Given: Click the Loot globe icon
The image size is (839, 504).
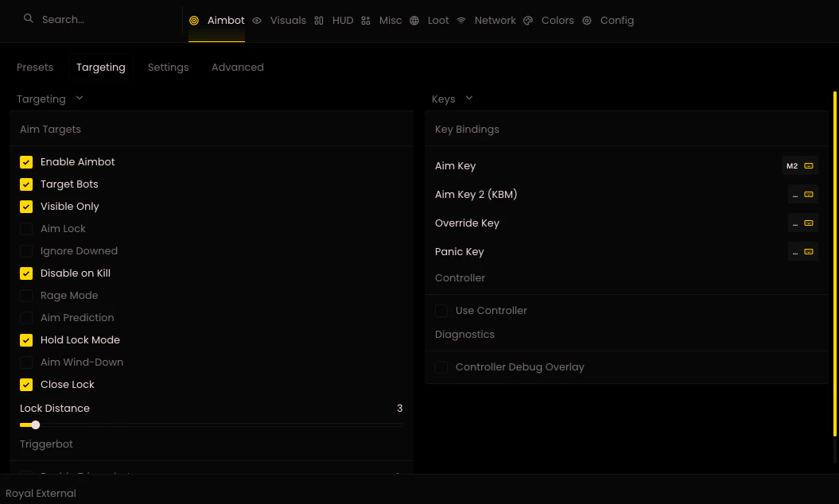Looking at the screenshot, I should [414, 21].
